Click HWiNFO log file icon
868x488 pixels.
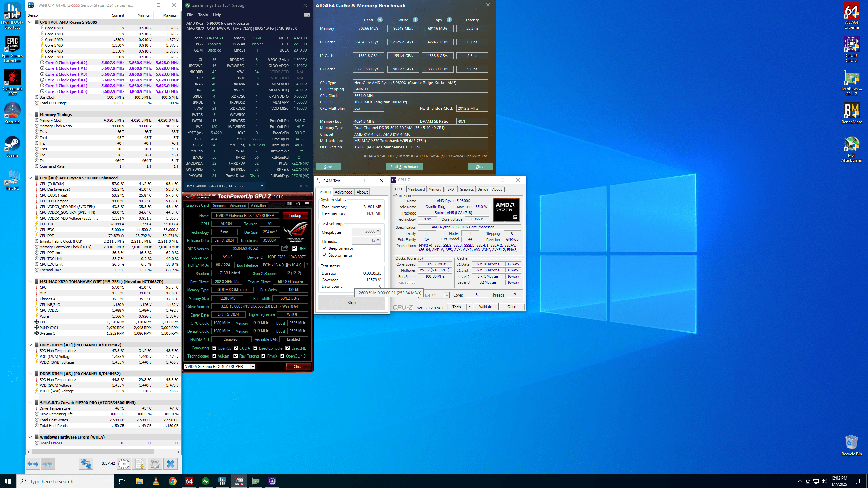tap(139, 464)
